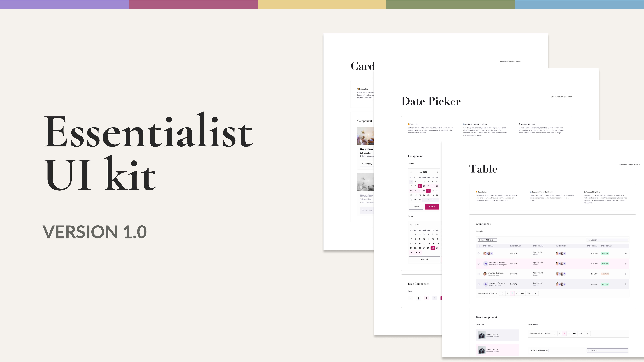Click next-month arrow beside April 2024
This screenshot has height=362, width=644.
[x=437, y=172]
